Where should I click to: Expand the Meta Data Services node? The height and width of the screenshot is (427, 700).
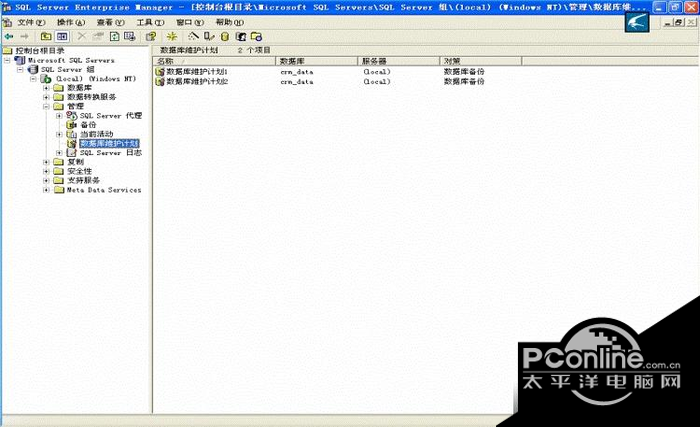coord(46,190)
